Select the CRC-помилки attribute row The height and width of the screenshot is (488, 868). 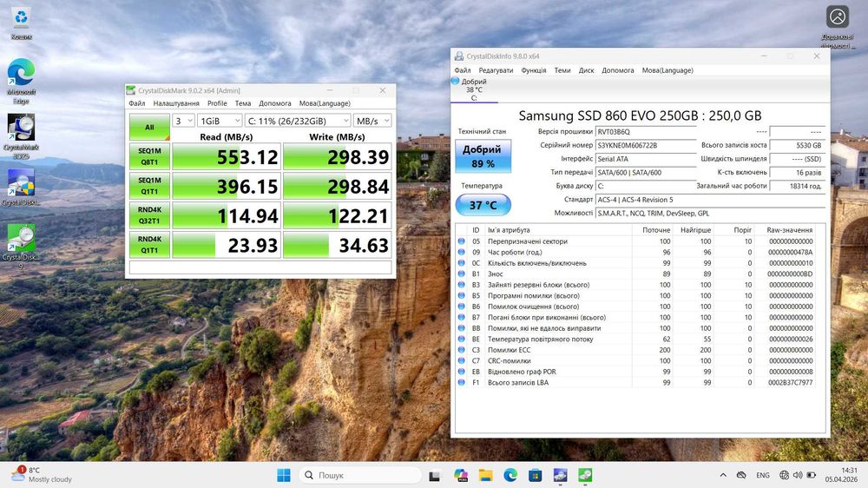click(636, 360)
